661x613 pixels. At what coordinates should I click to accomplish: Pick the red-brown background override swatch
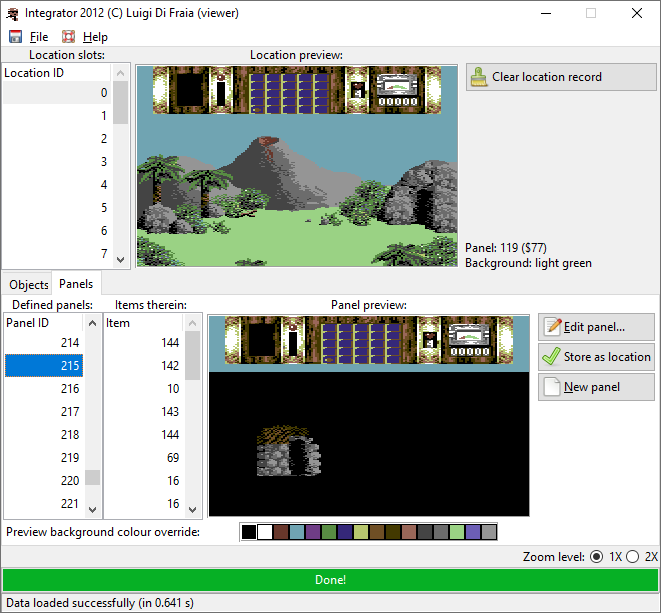pos(281,532)
